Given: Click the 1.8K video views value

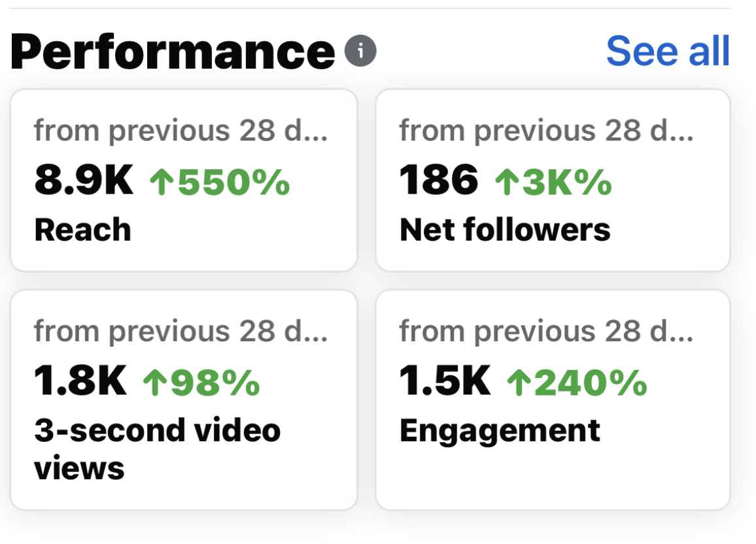Looking at the screenshot, I should (80, 382).
